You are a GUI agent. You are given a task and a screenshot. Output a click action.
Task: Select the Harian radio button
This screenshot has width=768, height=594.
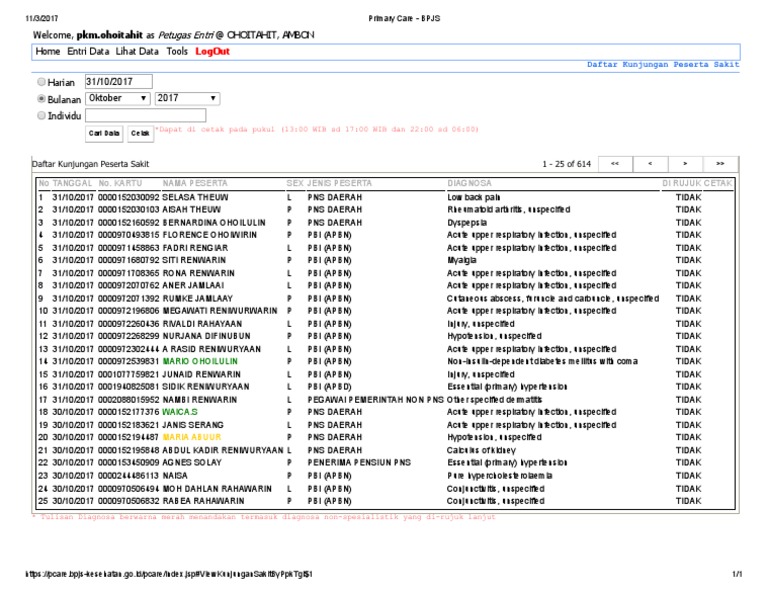(x=41, y=82)
